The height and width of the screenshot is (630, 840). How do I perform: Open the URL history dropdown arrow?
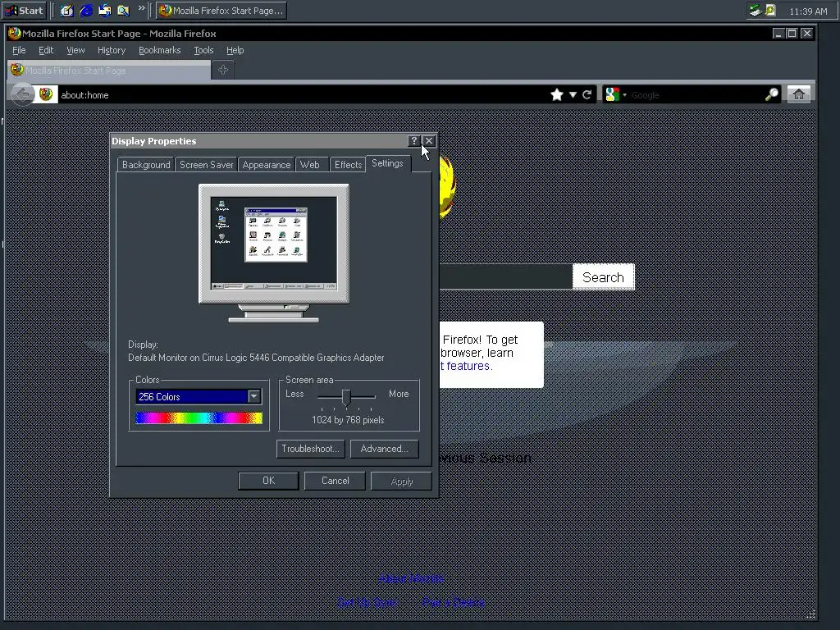pyautogui.click(x=573, y=95)
